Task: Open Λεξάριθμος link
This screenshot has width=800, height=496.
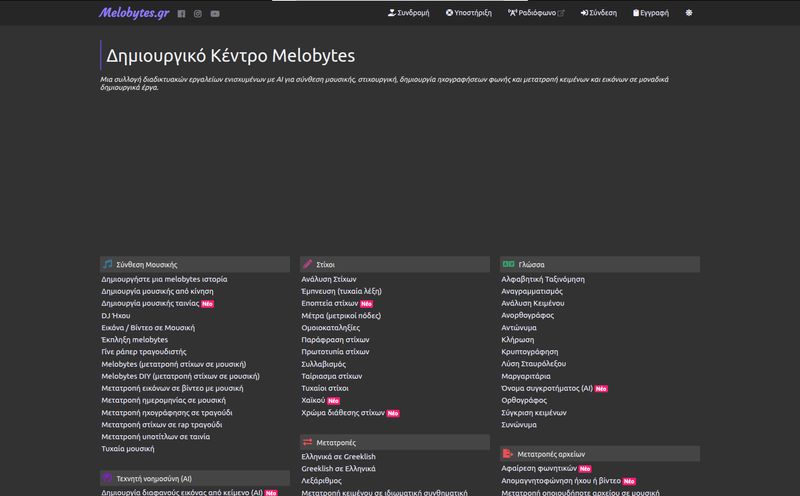Action: (x=321, y=481)
